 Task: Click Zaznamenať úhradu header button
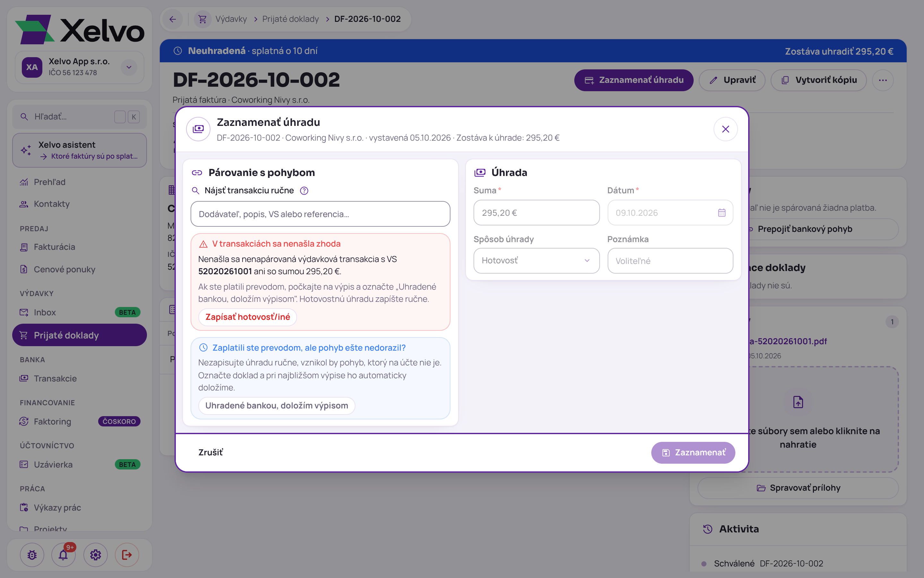pyautogui.click(x=633, y=80)
